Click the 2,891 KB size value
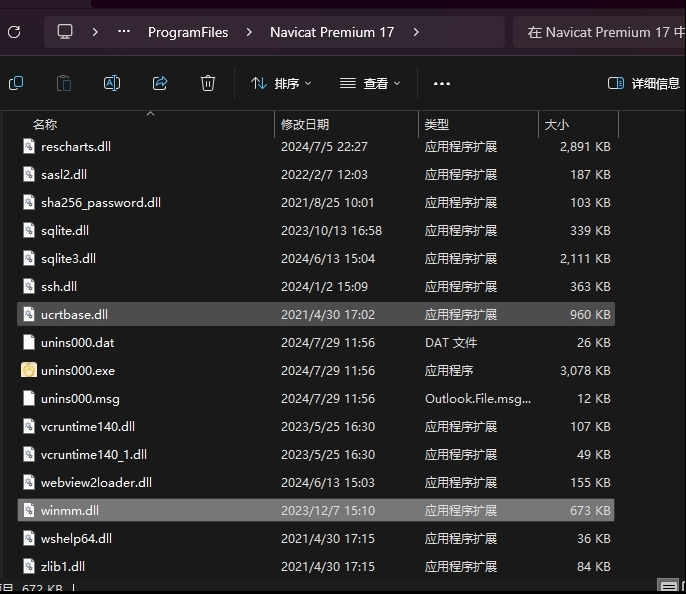 [x=585, y=147]
